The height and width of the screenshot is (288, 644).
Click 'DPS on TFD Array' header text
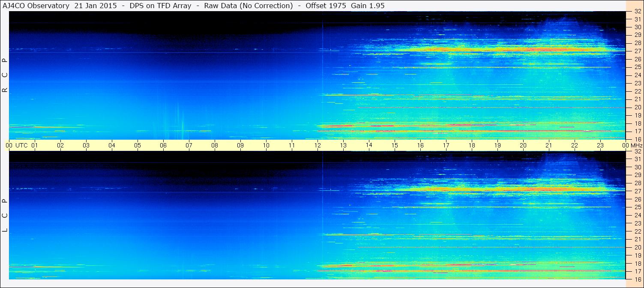click(x=160, y=6)
